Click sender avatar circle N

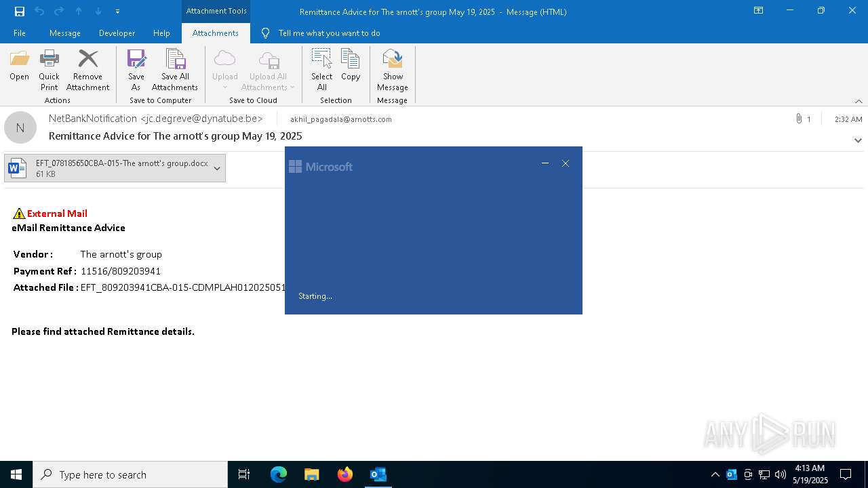point(20,127)
